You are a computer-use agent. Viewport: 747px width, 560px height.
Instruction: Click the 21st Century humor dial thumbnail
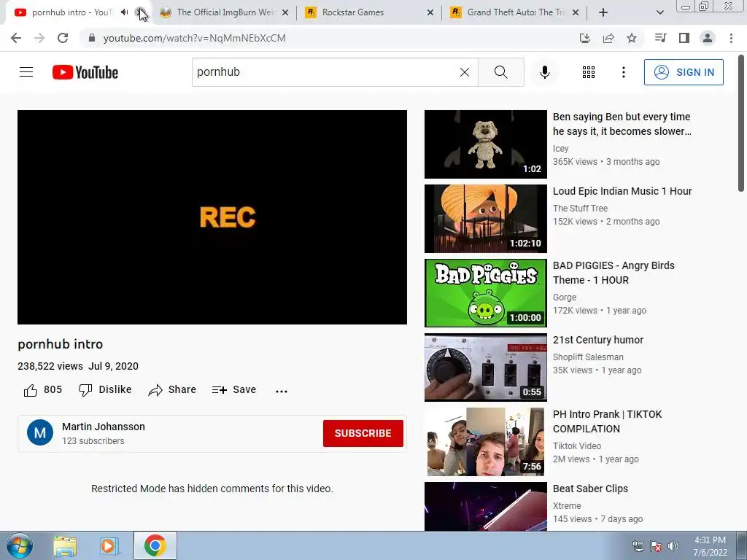485,367
